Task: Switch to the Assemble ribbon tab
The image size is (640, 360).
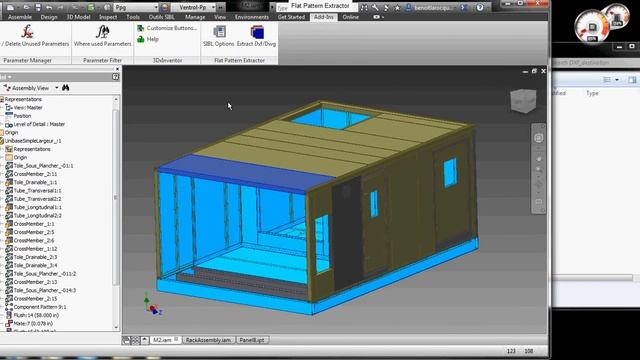Action: (x=20, y=17)
